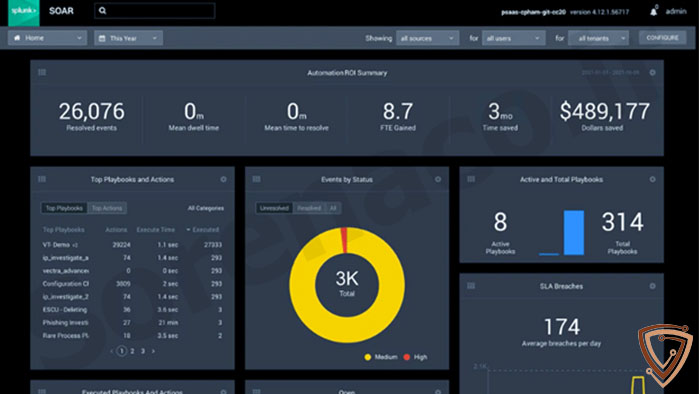This screenshot has width=700, height=394.
Task: Click the CONFIGURE button
Action: point(662,38)
